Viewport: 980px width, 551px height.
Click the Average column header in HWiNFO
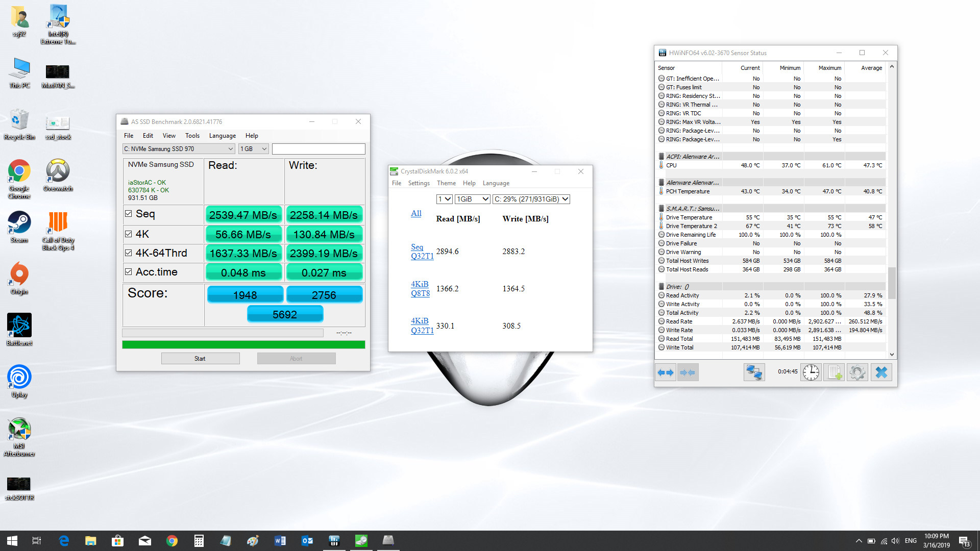click(x=871, y=68)
